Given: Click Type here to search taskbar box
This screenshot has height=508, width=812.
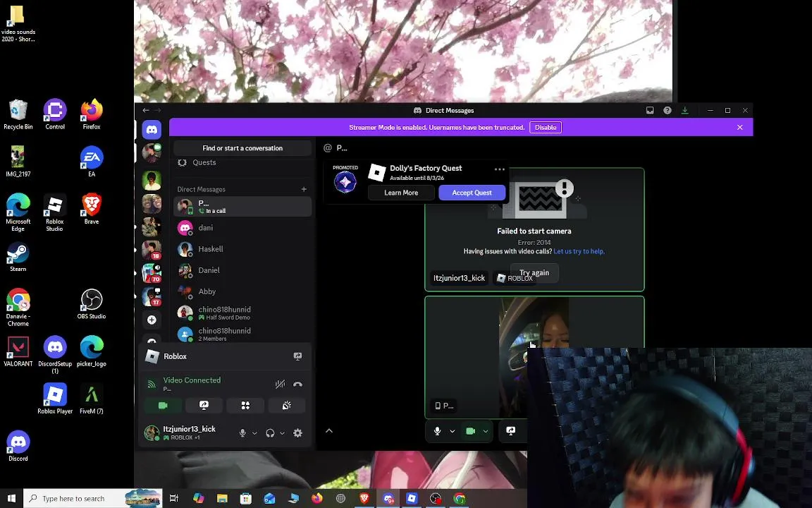Looking at the screenshot, I should [93, 498].
